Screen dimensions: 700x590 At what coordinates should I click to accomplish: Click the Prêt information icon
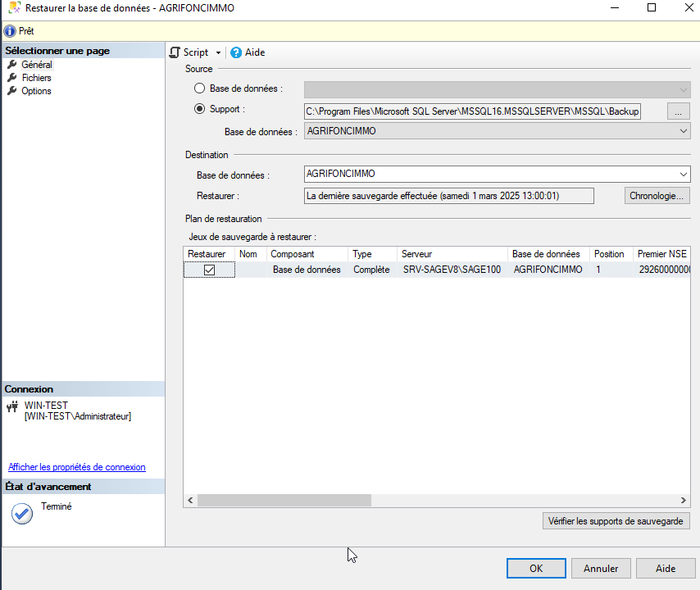[10, 31]
